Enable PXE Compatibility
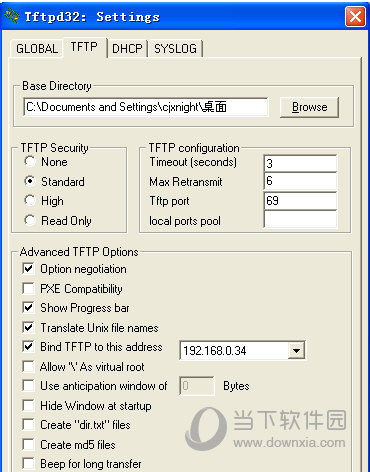This screenshot has height=472, width=370. point(28,288)
